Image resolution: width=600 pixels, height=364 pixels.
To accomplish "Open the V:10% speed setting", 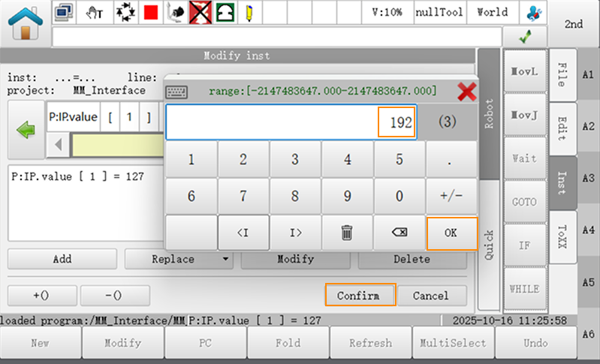I will tap(387, 13).
